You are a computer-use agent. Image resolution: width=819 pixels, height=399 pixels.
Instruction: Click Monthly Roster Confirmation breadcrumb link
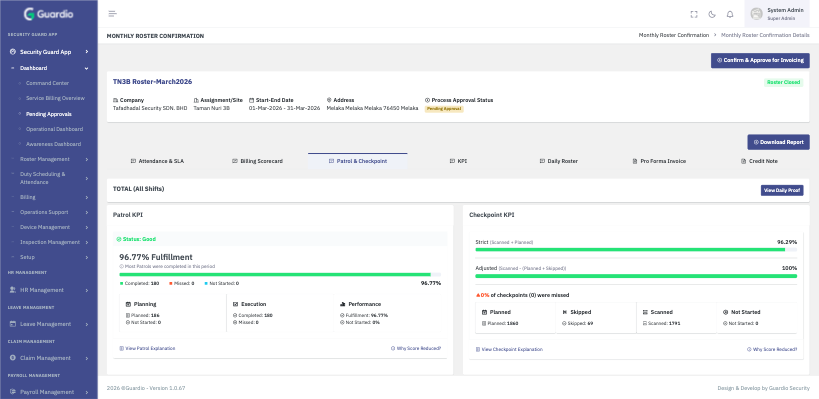[x=674, y=35]
